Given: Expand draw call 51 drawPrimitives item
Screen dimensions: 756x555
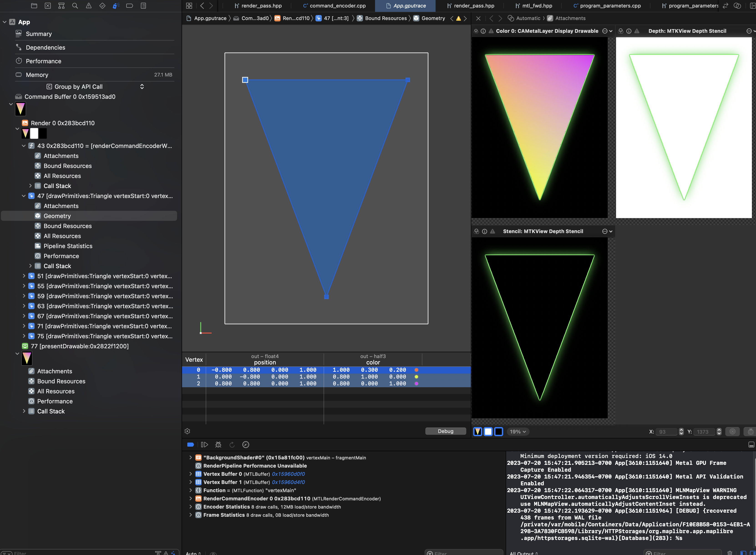Looking at the screenshot, I should click(x=24, y=276).
